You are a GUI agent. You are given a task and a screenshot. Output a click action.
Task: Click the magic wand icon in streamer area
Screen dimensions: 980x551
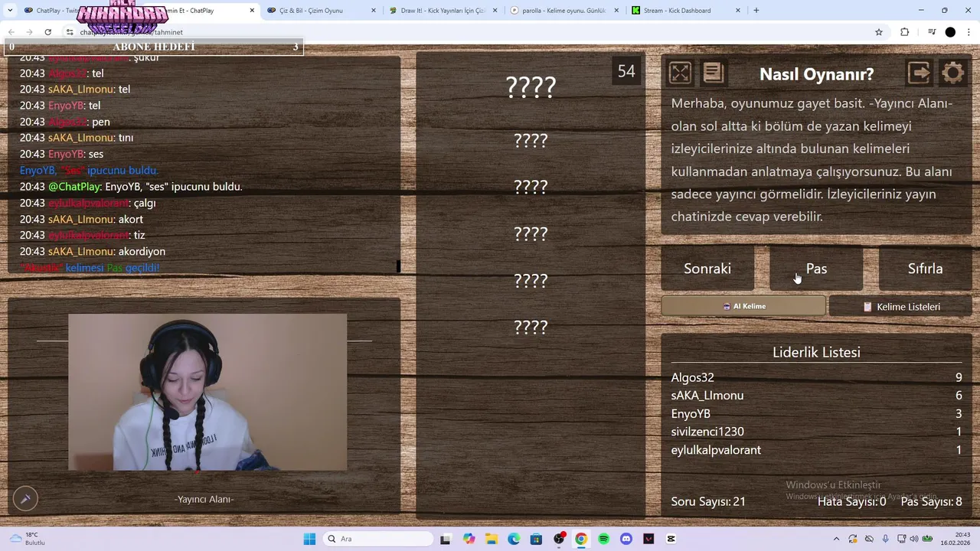click(x=25, y=499)
